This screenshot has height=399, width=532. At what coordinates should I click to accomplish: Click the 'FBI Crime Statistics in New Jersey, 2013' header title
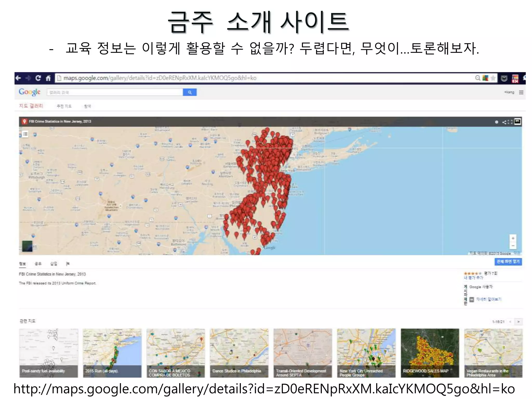point(60,121)
